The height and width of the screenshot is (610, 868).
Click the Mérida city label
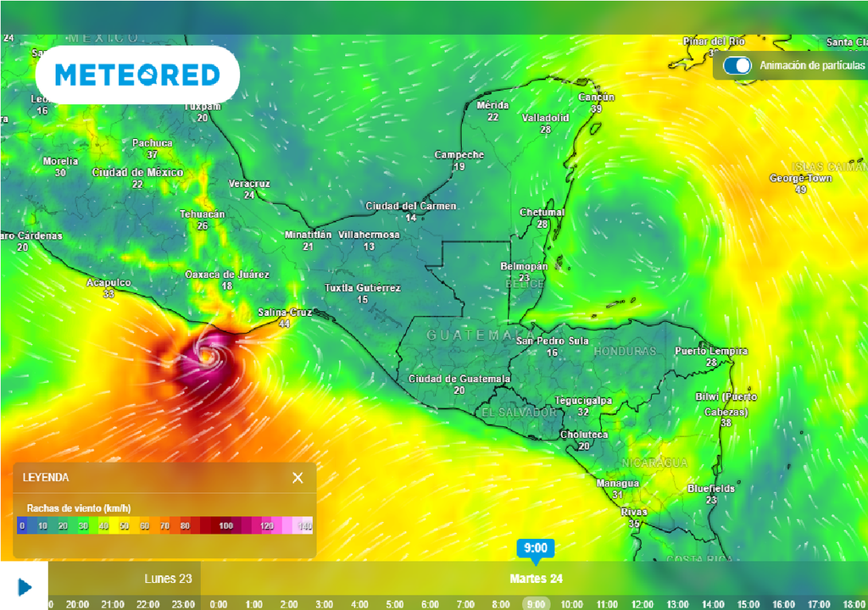coord(492,105)
